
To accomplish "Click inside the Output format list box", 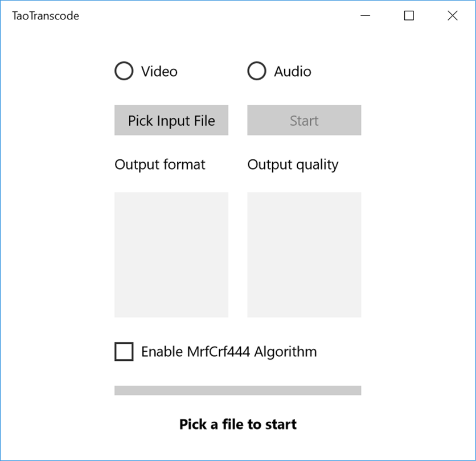I will click(171, 254).
